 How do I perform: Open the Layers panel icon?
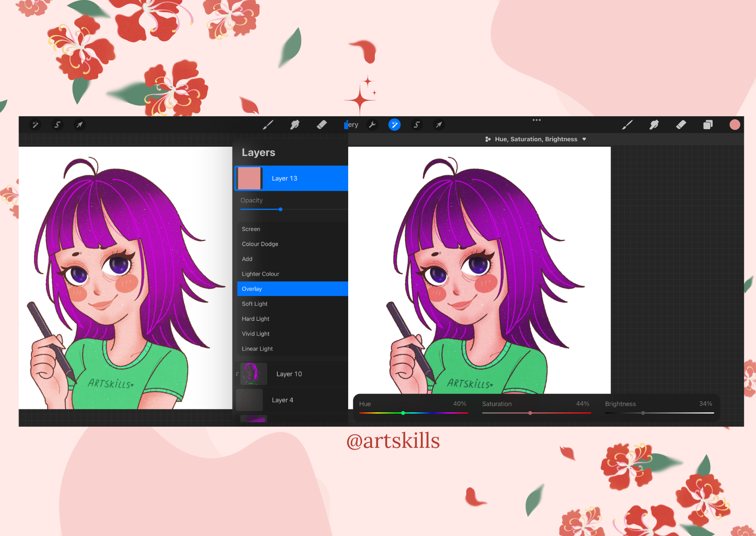pos(708,125)
